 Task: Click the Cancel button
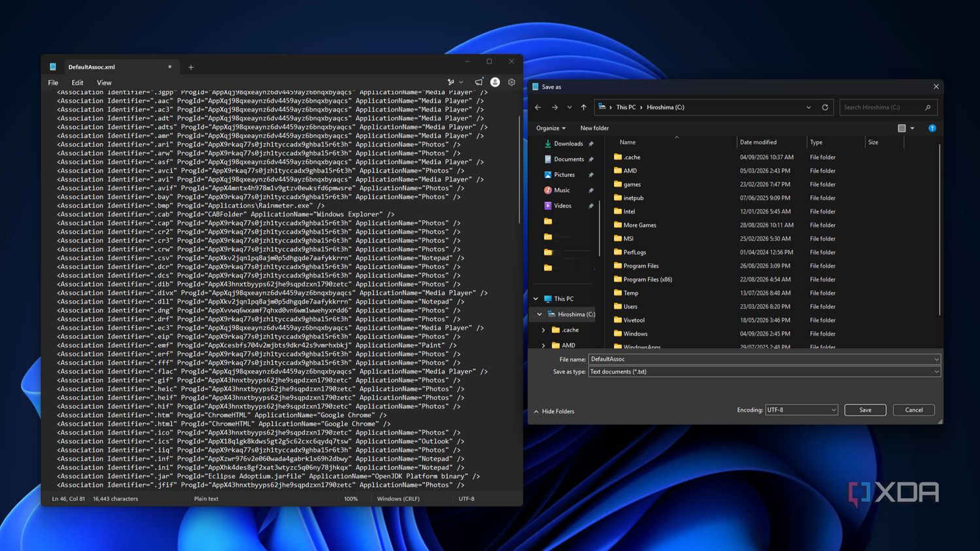point(914,410)
